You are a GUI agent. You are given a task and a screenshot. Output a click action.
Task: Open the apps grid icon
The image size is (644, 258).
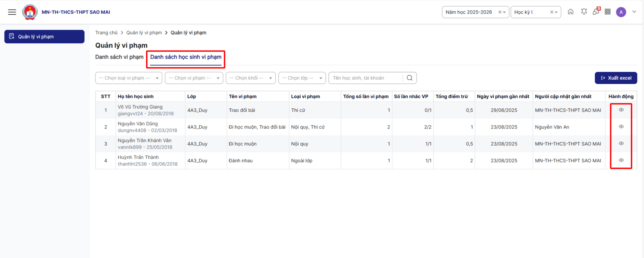608,12
